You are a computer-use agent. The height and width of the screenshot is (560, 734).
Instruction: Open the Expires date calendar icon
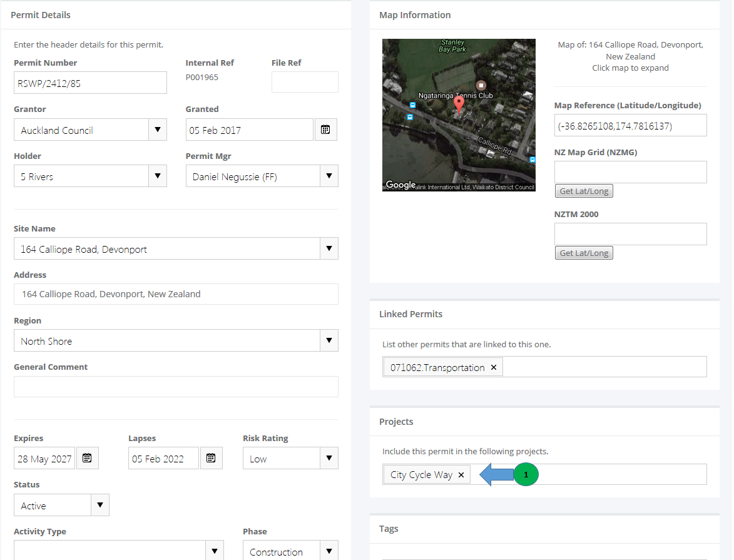tap(87, 457)
